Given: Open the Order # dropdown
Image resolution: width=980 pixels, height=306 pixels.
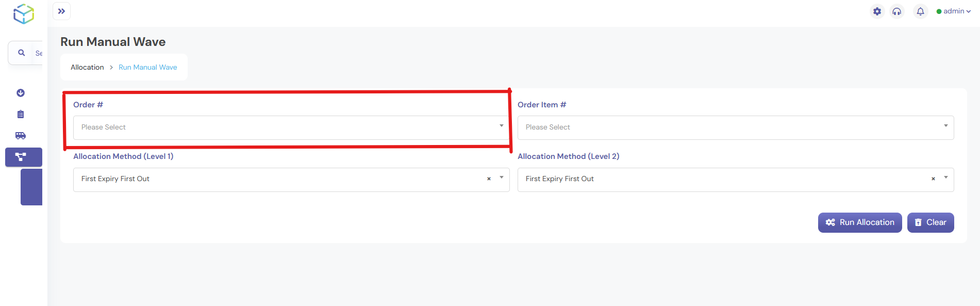Looking at the screenshot, I should (x=290, y=127).
